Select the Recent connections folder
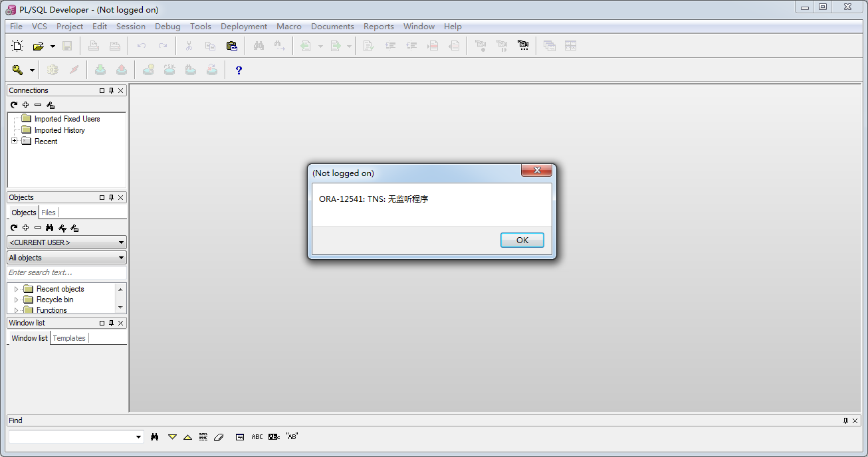The image size is (868, 457). pyautogui.click(x=46, y=141)
